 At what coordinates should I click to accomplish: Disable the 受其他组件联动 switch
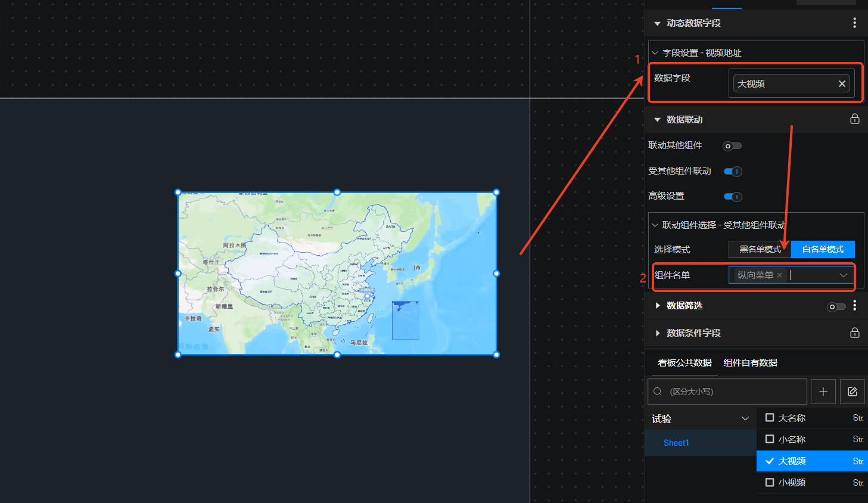click(732, 172)
